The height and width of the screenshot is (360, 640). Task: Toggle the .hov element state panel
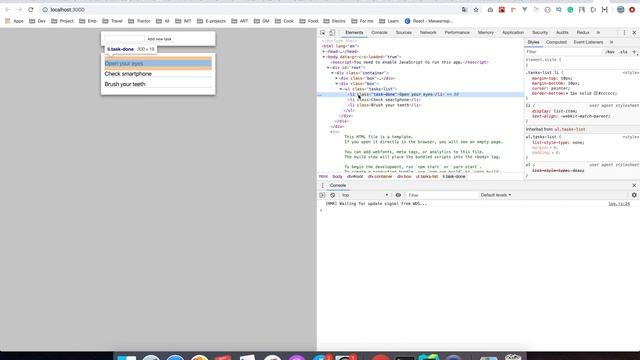click(610, 52)
